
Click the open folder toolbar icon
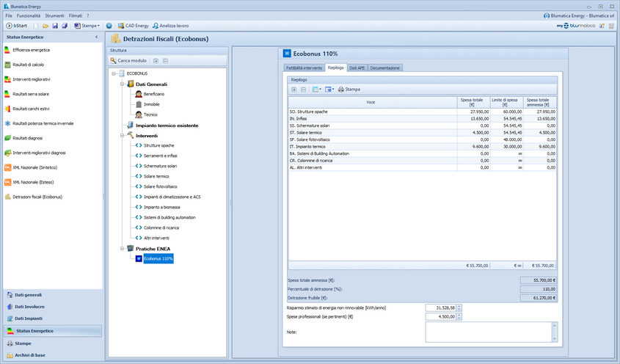click(x=45, y=26)
